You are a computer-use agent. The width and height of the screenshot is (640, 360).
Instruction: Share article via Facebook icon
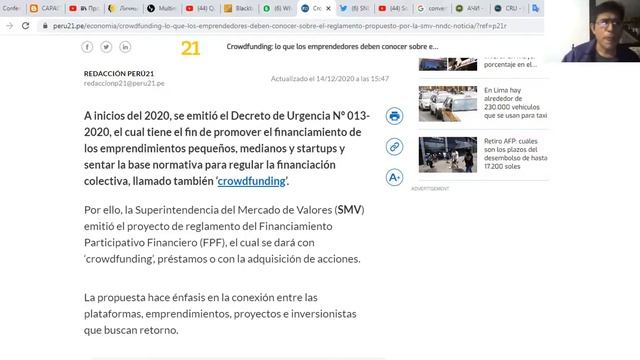[87, 47]
